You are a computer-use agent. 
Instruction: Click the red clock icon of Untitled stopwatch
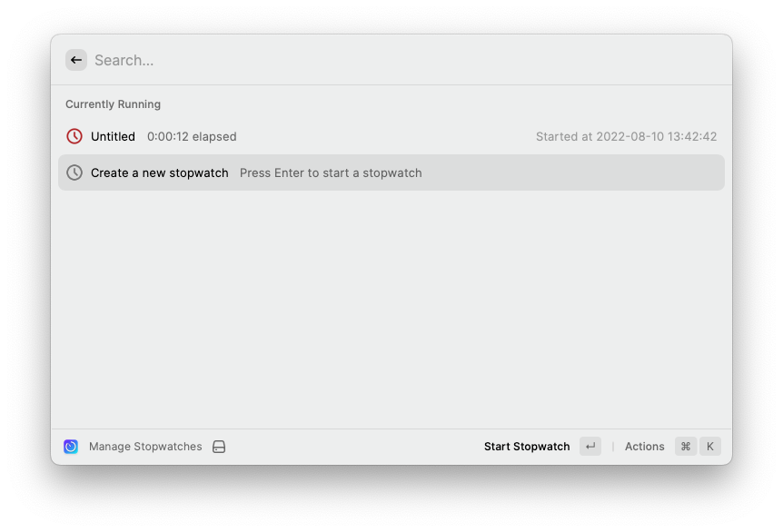click(74, 136)
